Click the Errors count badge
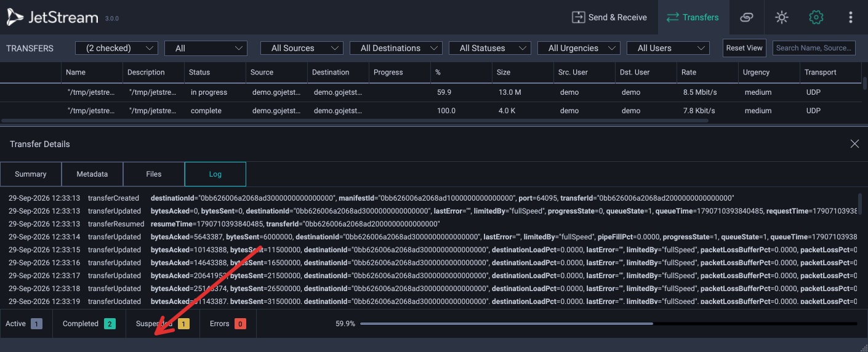Image resolution: width=868 pixels, height=352 pixels. pos(240,324)
